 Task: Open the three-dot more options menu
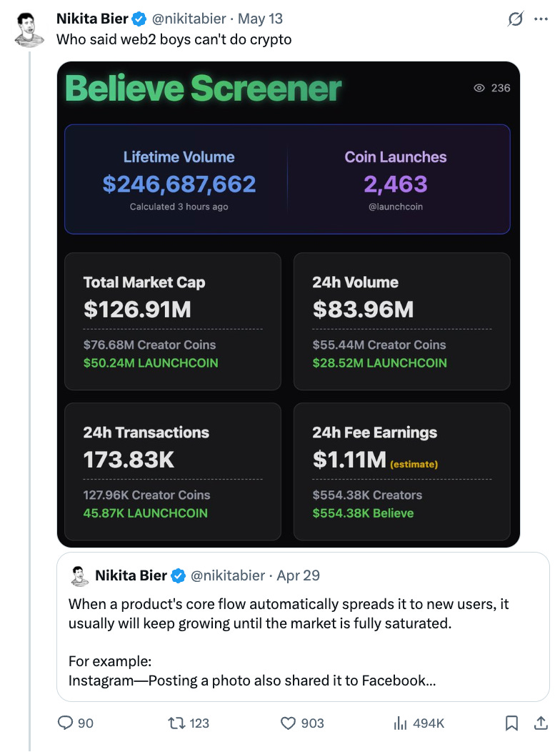(x=541, y=19)
